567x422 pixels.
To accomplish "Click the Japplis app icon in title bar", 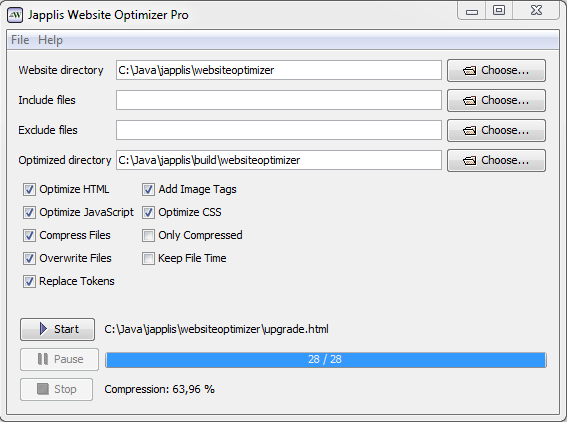I will [x=15, y=15].
